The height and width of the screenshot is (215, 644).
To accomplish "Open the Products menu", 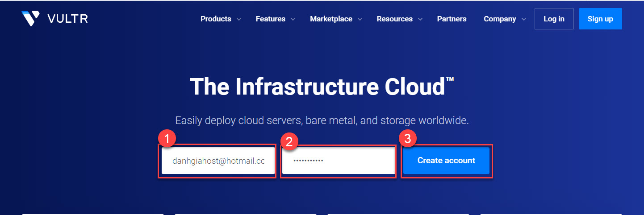I will pyautogui.click(x=216, y=19).
